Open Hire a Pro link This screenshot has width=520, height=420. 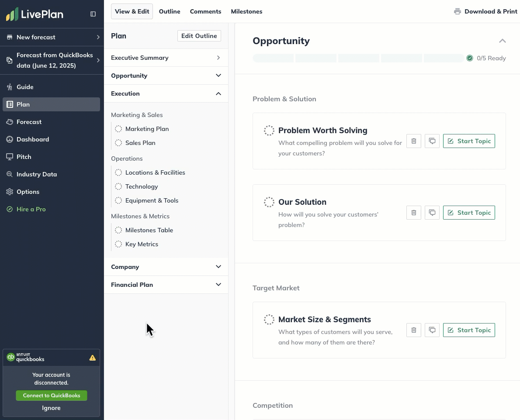point(31,209)
